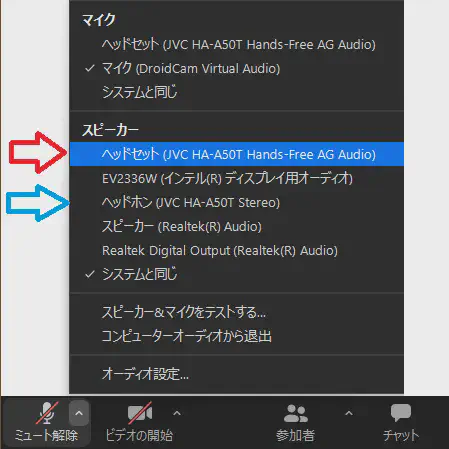
Task: Open オーディオ設定 menu entry
Action: click(237, 374)
